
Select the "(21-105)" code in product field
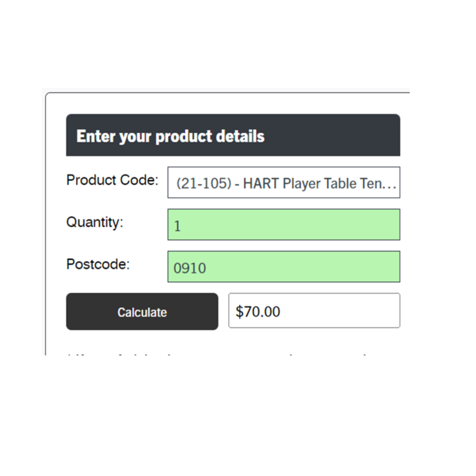point(204,183)
